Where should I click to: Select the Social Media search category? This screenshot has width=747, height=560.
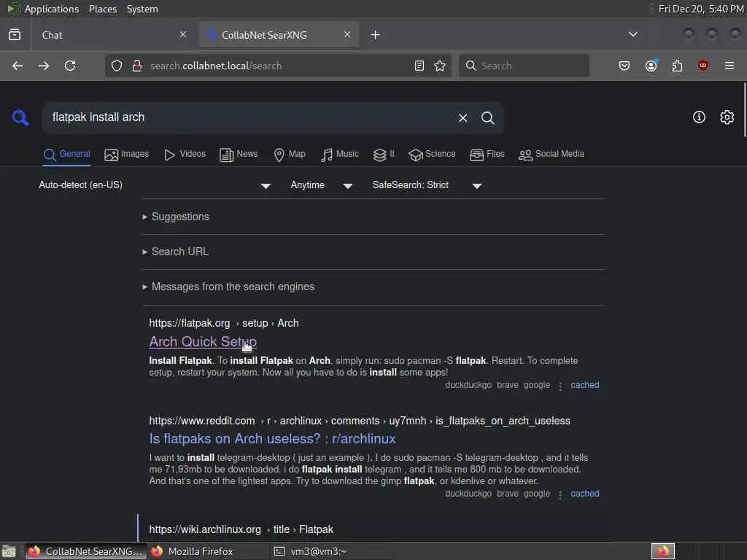click(x=551, y=155)
